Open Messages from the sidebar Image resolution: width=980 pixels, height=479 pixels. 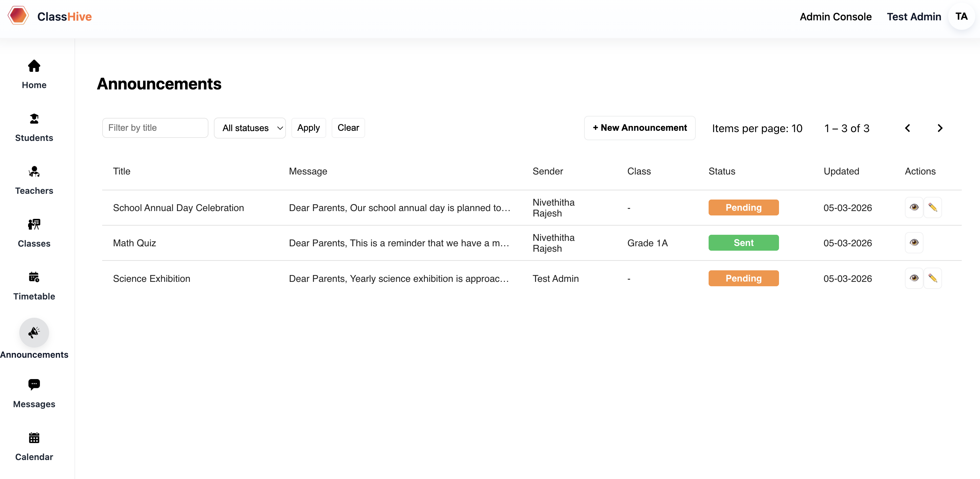pyautogui.click(x=34, y=393)
